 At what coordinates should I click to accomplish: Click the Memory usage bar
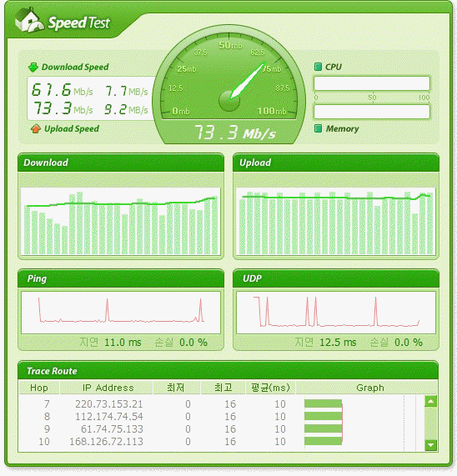point(372,112)
